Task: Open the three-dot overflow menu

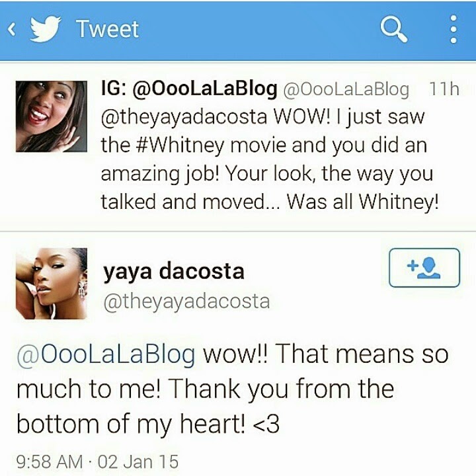Action: [x=454, y=29]
